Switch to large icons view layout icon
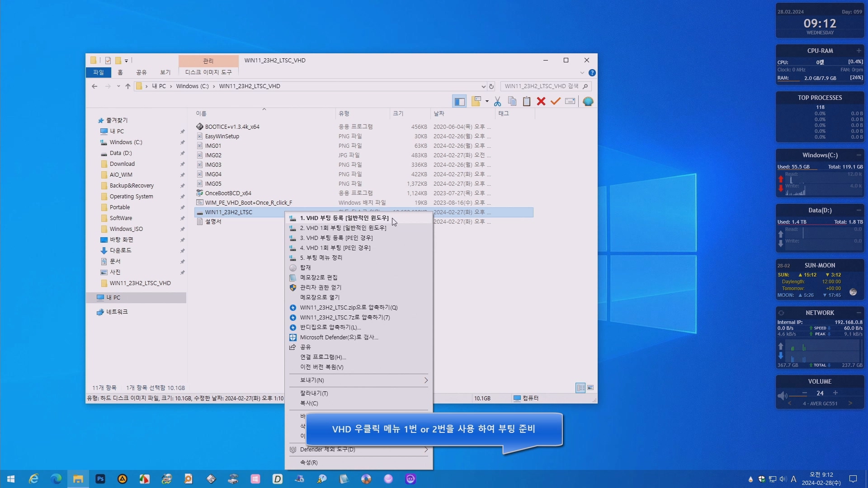This screenshot has height=488, width=868. [590, 388]
